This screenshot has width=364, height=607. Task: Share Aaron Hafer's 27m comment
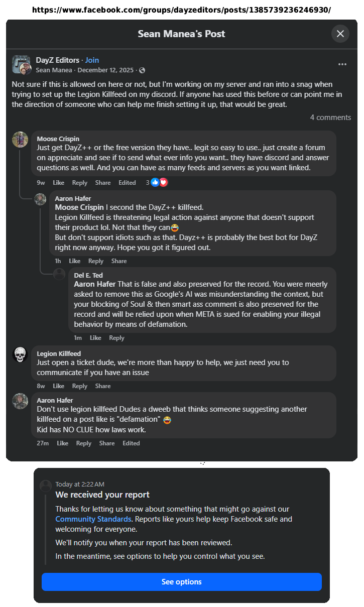[107, 443]
